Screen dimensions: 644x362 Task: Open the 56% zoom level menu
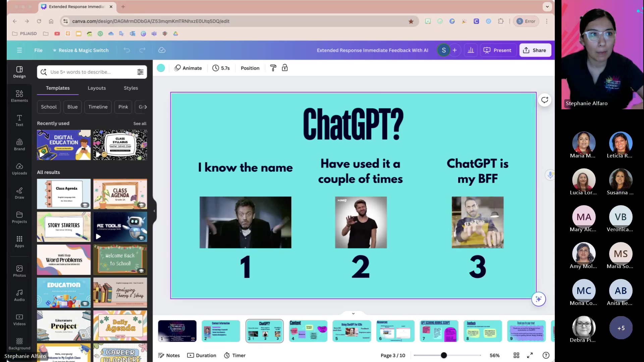494,355
